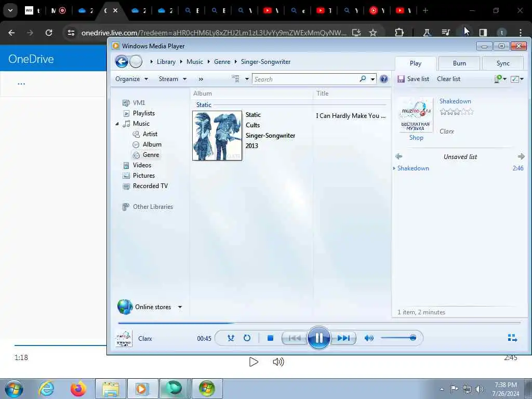Image resolution: width=532 pixels, height=399 pixels.
Task: Open Play to device icon
Action: pyautogui.click(x=498, y=79)
